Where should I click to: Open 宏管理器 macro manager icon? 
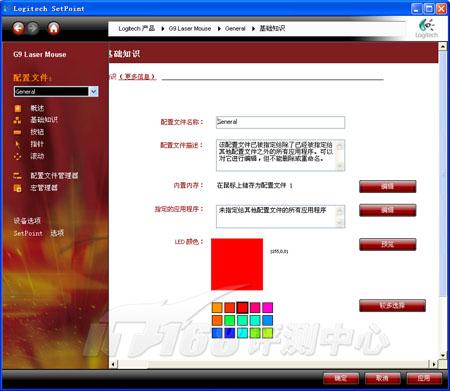pyautogui.click(x=17, y=188)
